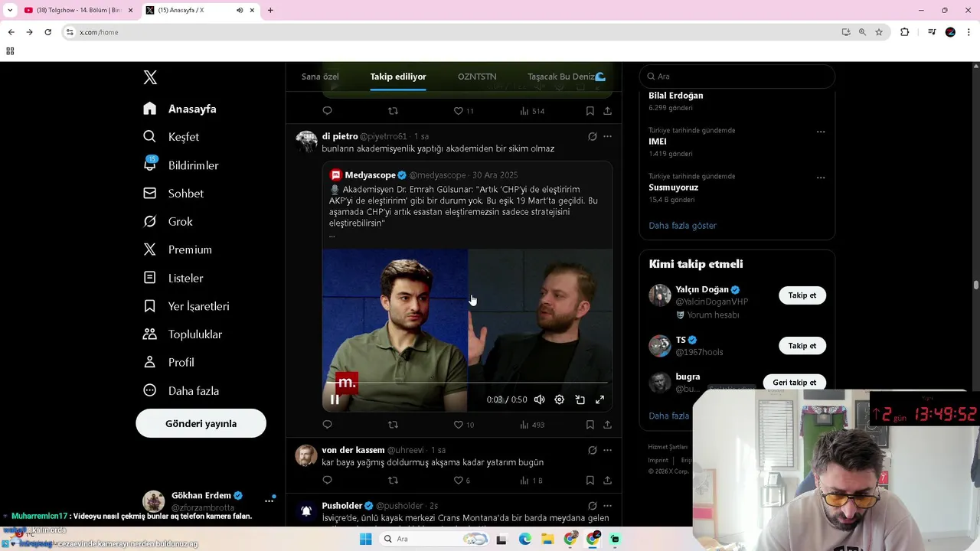Like the top post with 11 likes
The image size is (980, 551).
click(x=463, y=111)
